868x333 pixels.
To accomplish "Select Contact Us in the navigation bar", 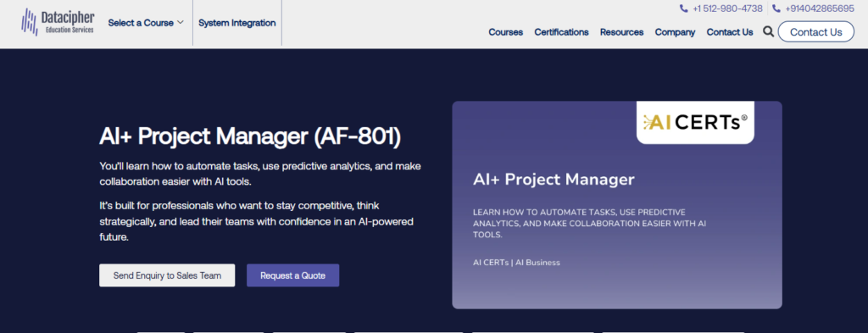I will coord(730,32).
